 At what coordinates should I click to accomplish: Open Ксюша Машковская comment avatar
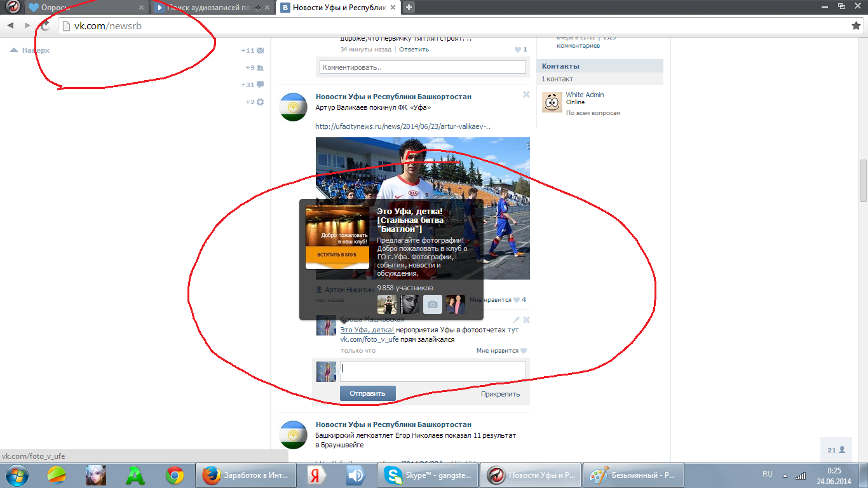(326, 326)
